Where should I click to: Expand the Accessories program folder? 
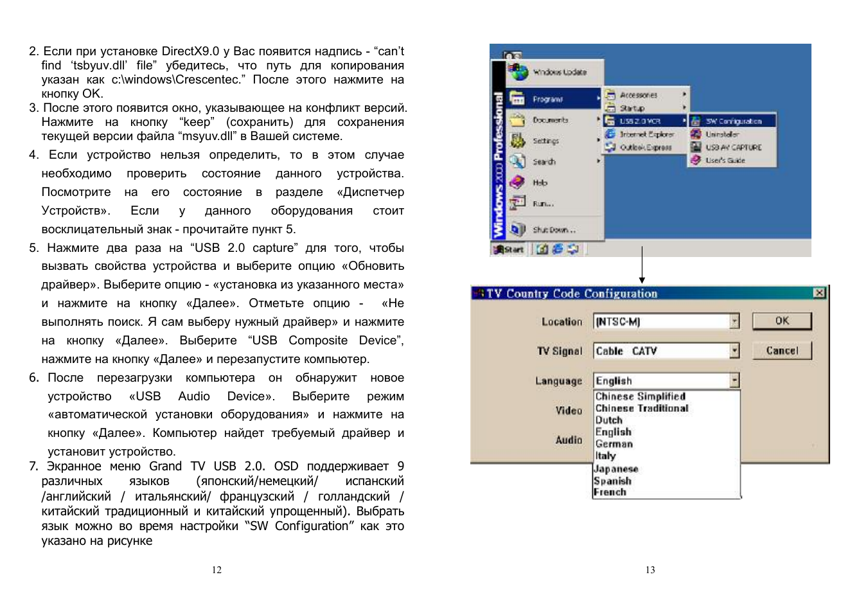(x=646, y=94)
